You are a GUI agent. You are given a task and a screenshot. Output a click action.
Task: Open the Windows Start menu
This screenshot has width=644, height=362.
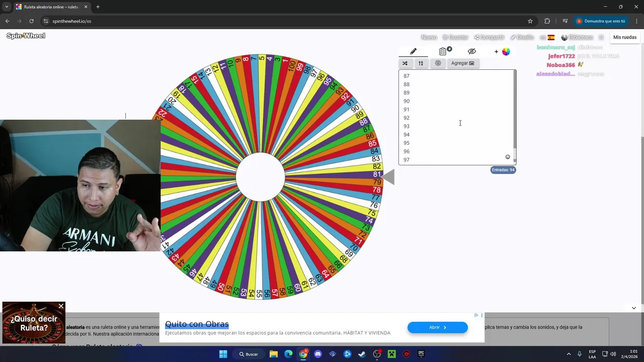[x=223, y=354]
